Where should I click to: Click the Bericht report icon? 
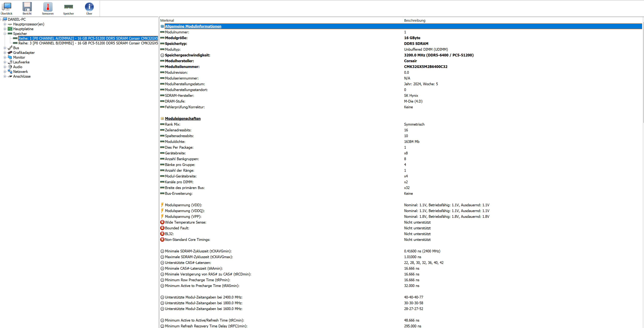click(27, 7)
